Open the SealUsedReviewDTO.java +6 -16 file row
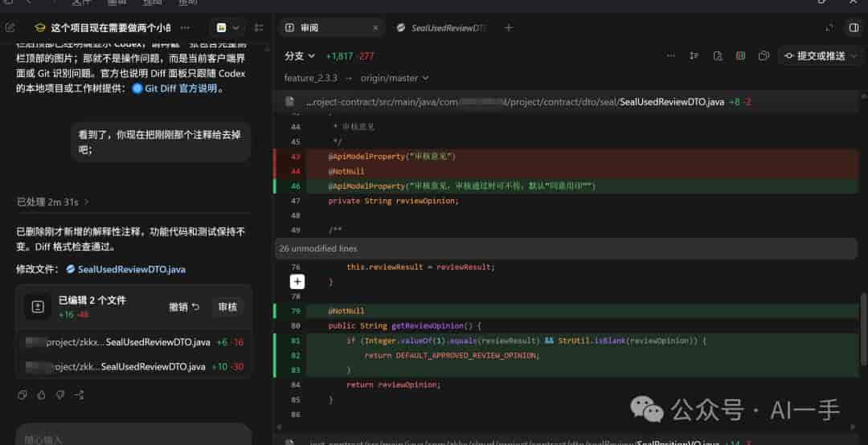The height and width of the screenshot is (445, 868). pyautogui.click(x=134, y=342)
